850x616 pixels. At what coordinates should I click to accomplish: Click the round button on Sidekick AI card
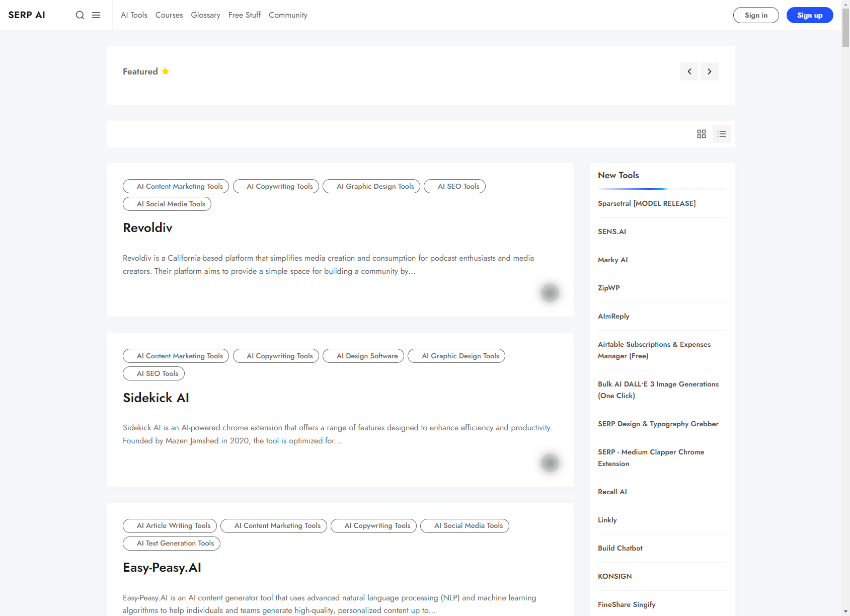(x=550, y=463)
